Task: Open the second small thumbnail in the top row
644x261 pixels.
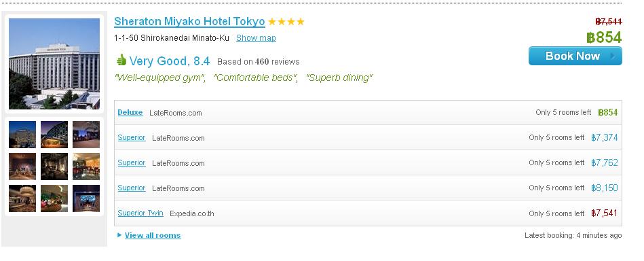Action: coord(54,134)
